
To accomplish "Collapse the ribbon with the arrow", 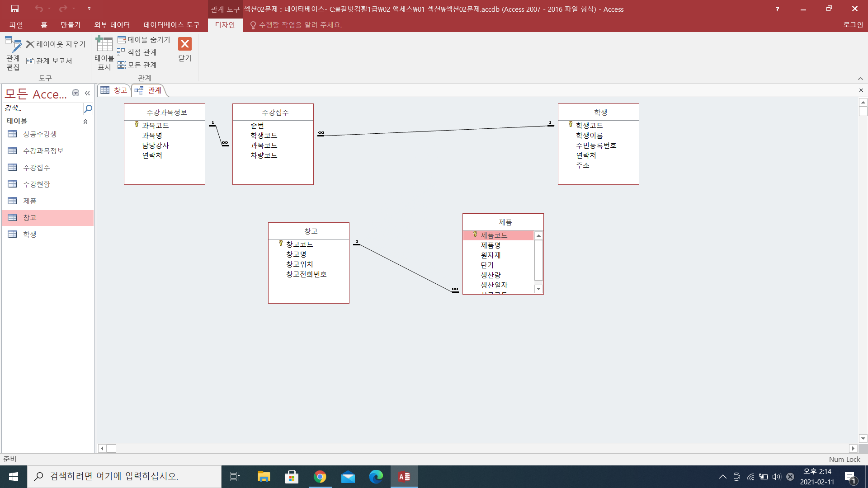I will coord(860,79).
